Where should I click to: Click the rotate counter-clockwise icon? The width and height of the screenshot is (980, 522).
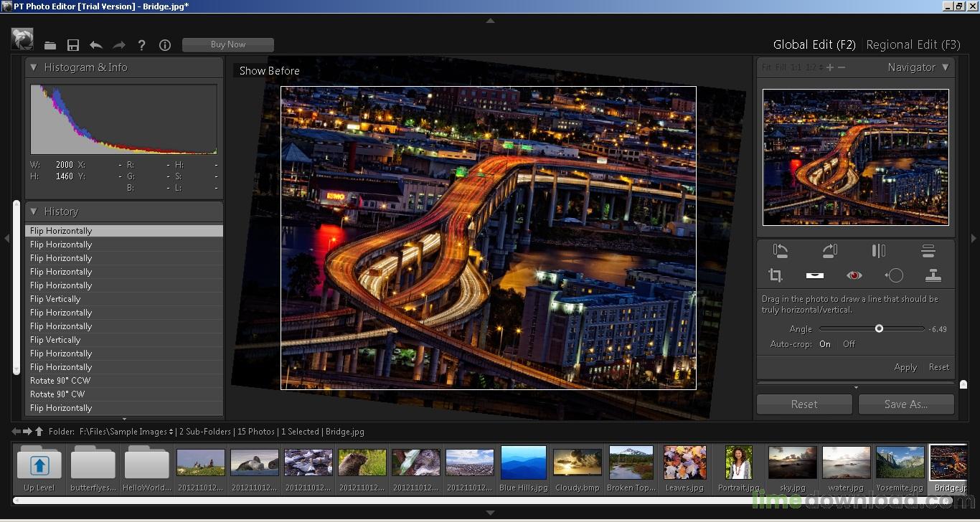coord(781,251)
